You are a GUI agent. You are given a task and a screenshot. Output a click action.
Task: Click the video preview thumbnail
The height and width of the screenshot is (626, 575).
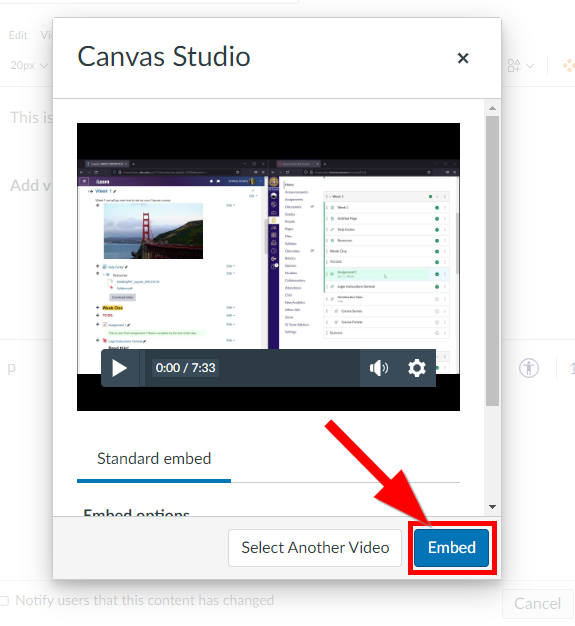click(x=268, y=267)
